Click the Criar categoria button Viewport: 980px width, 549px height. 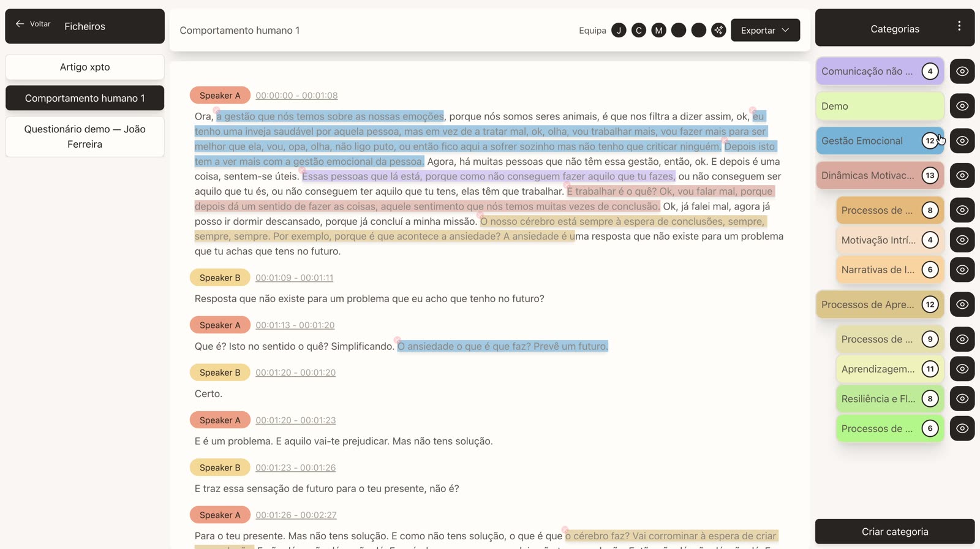point(895,532)
